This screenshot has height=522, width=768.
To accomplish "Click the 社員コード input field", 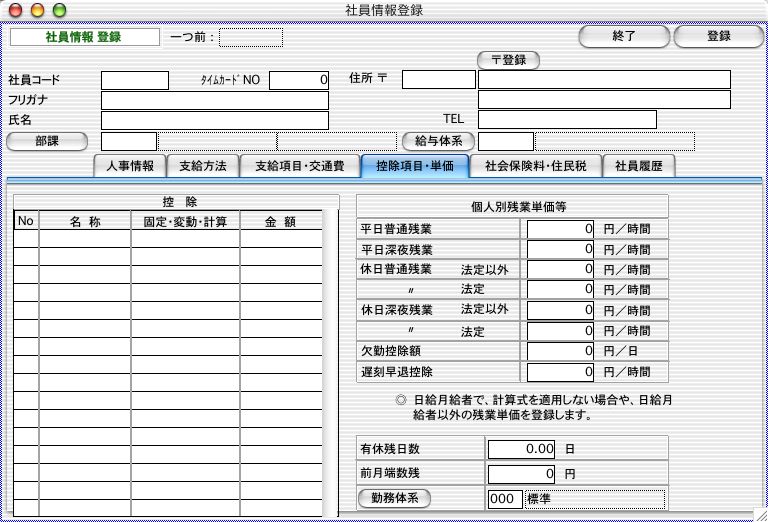I will (x=135, y=80).
